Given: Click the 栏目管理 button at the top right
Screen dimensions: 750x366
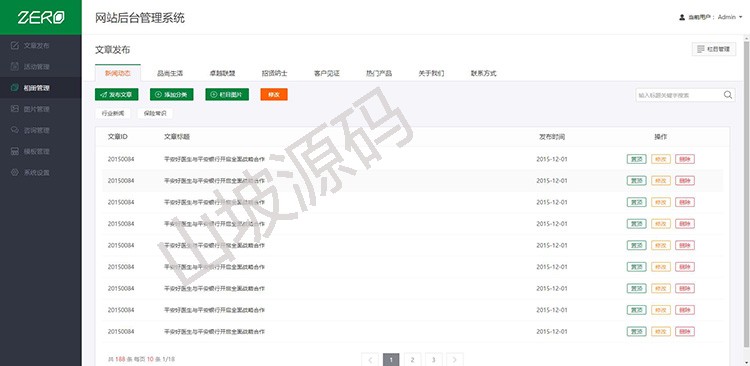Looking at the screenshot, I should tap(714, 49).
